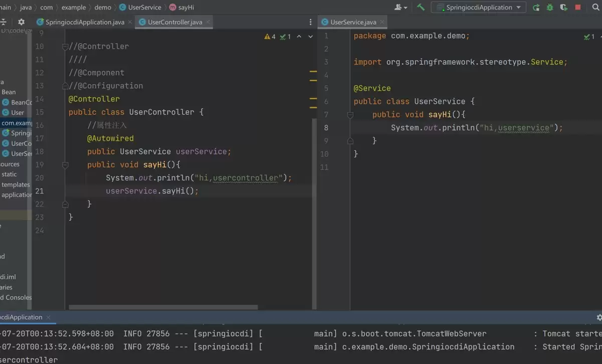Collapse sayHi method fold at line 19

pyautogui.click(x=65, y=164)
